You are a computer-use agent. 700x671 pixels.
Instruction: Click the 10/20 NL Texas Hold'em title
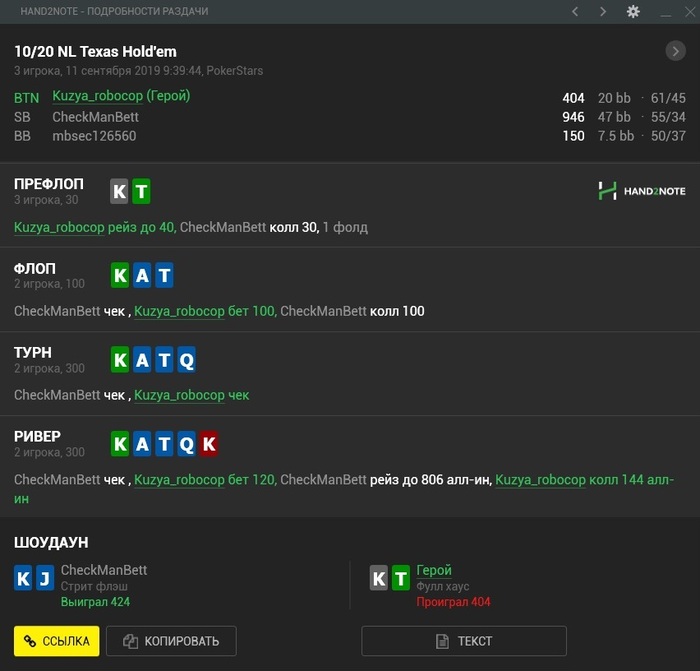[96, 52]
